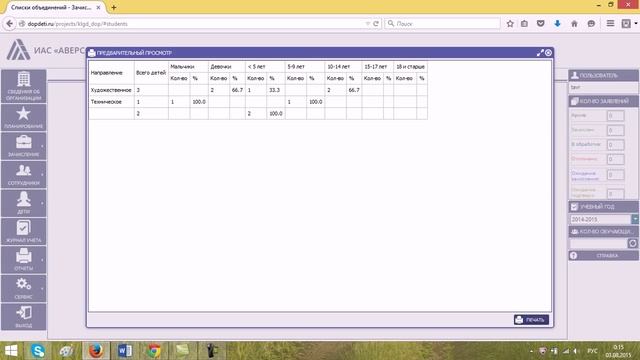Click the 2014-2015 academic year field

600,219
